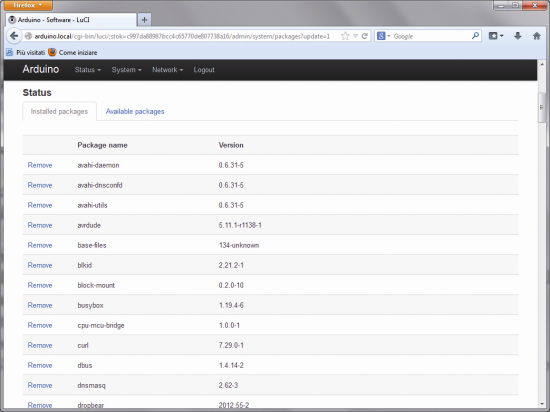Expand the System dropdown menu
The image size is (550, 412).
(x=126, y=70)
